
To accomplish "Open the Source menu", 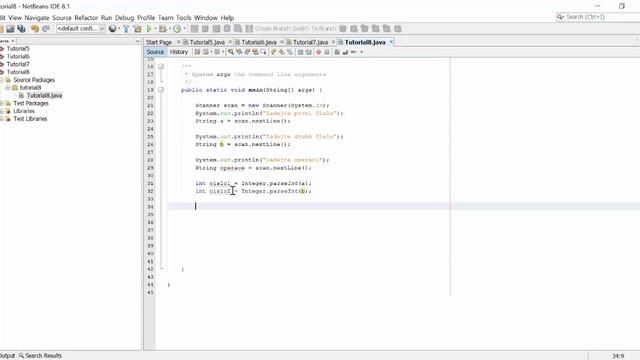I will [62, 18].
